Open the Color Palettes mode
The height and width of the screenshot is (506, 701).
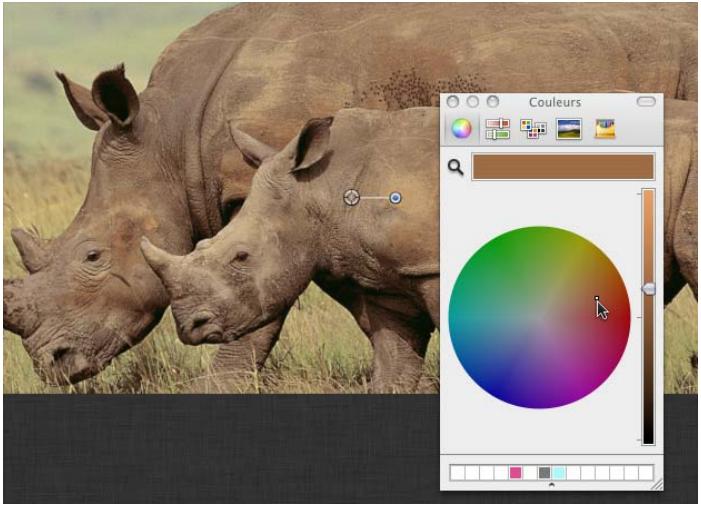533,129
